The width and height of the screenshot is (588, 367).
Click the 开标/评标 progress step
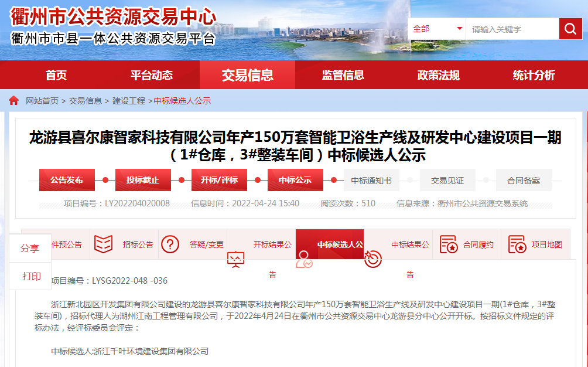click(219, 180)
